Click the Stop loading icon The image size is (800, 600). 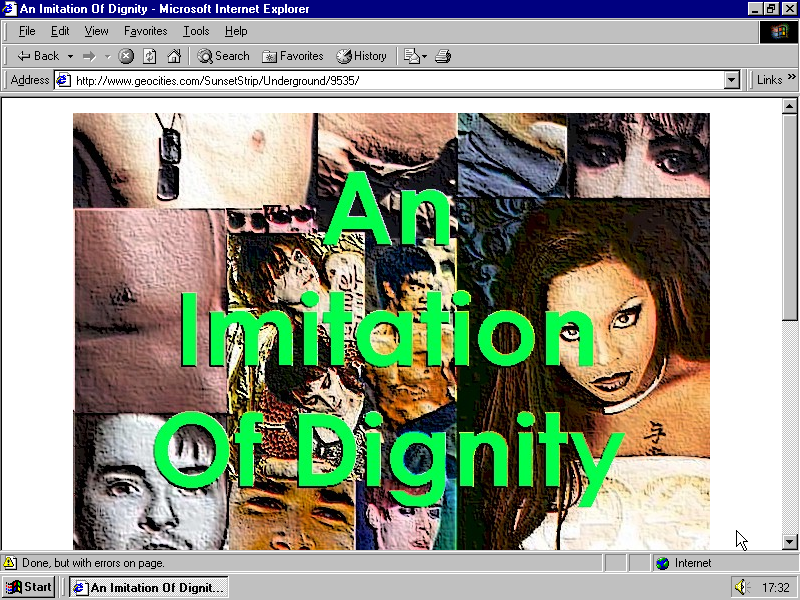(126, 56)
